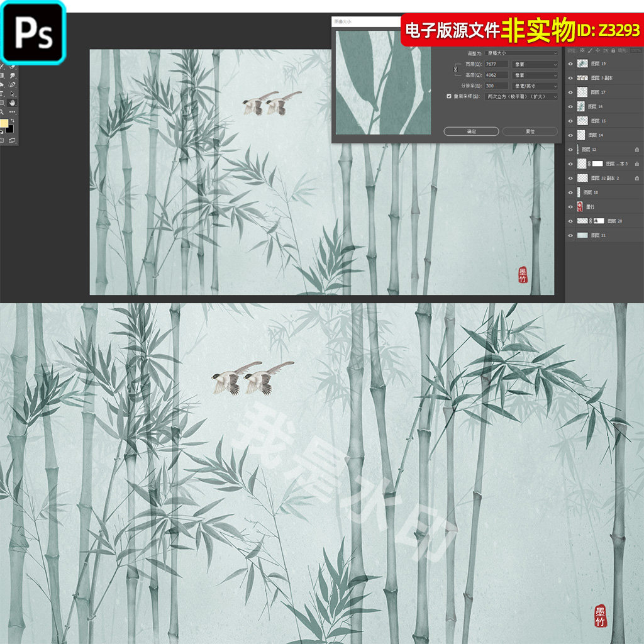The height and width of the screenshot is (644, 644).
Task: Toggle the width-height constrain chain link
Action: (x=455, y=69)
